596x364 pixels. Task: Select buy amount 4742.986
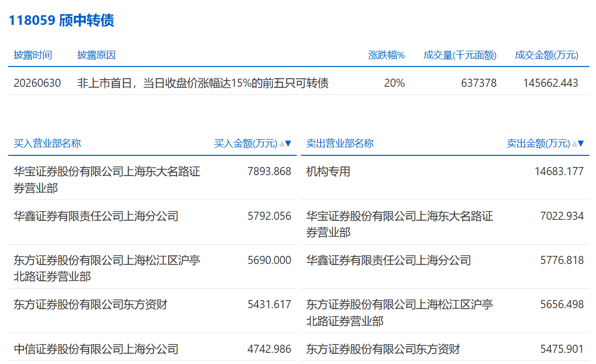pos(269,349)
